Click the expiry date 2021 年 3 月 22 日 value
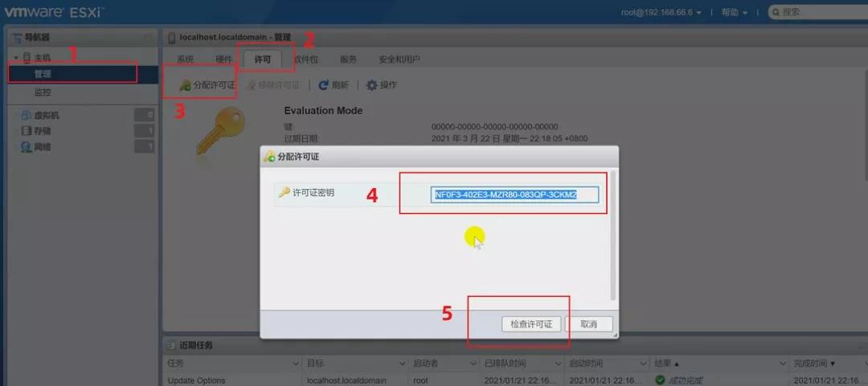This screenshot has height=386, width=868. click(x=510, y=138)
